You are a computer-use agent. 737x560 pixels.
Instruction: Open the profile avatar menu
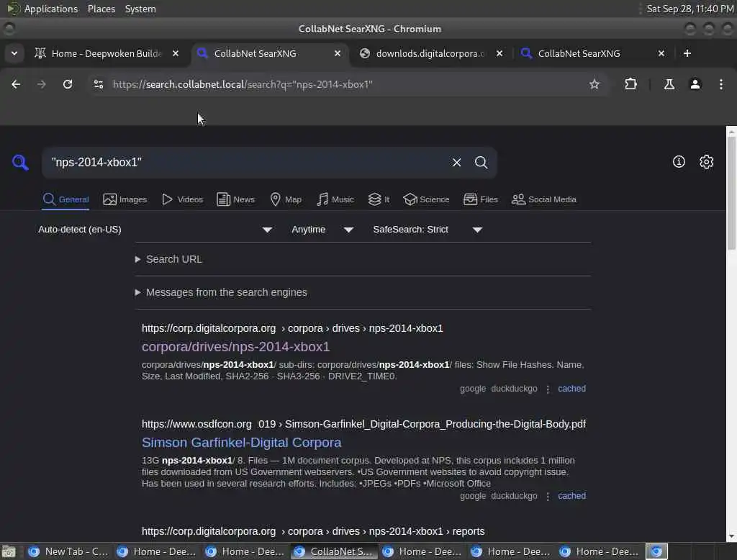pos(695,84)
